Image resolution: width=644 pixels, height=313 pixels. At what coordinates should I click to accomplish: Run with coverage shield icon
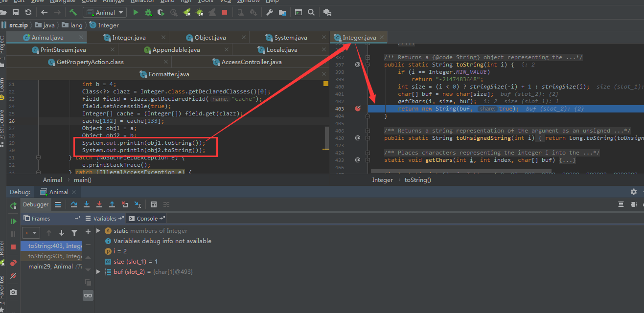tap(161, 12)
